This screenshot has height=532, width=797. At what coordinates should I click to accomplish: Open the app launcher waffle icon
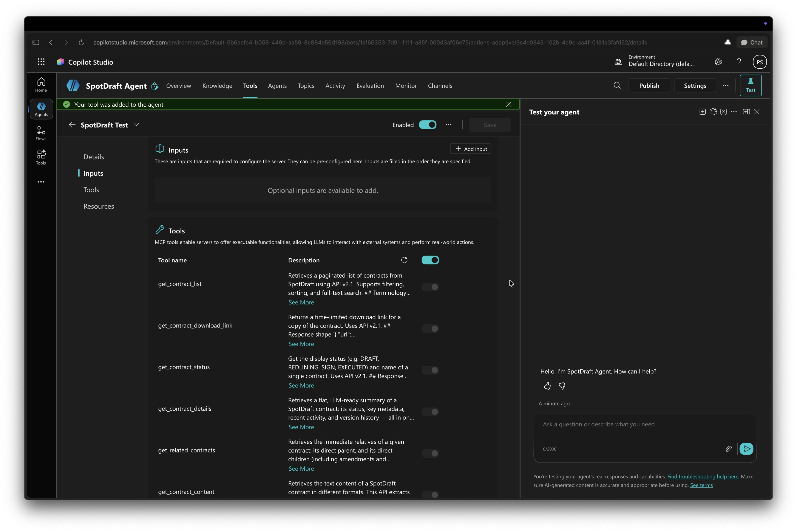pyautogui.click(x=41, y=62)
